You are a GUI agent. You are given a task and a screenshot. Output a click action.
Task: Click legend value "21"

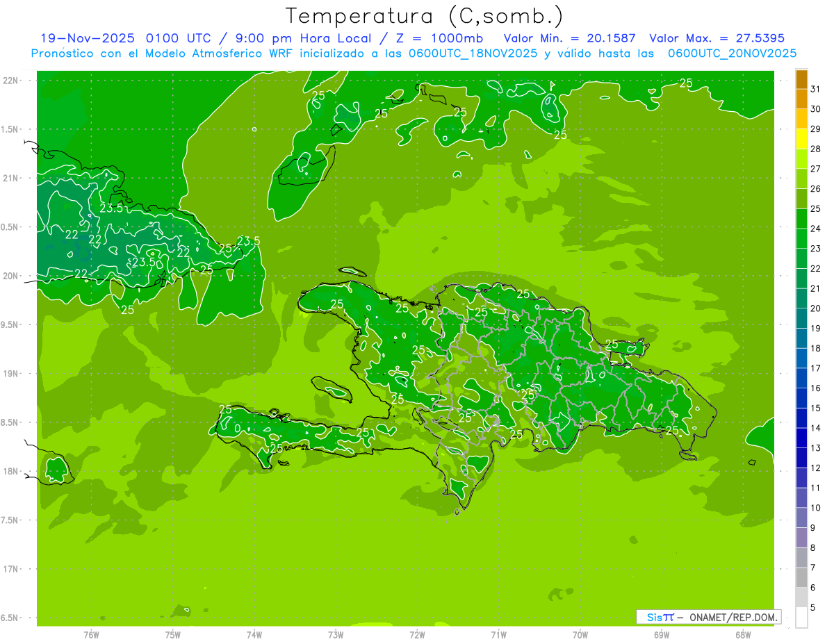coord(815,288)
